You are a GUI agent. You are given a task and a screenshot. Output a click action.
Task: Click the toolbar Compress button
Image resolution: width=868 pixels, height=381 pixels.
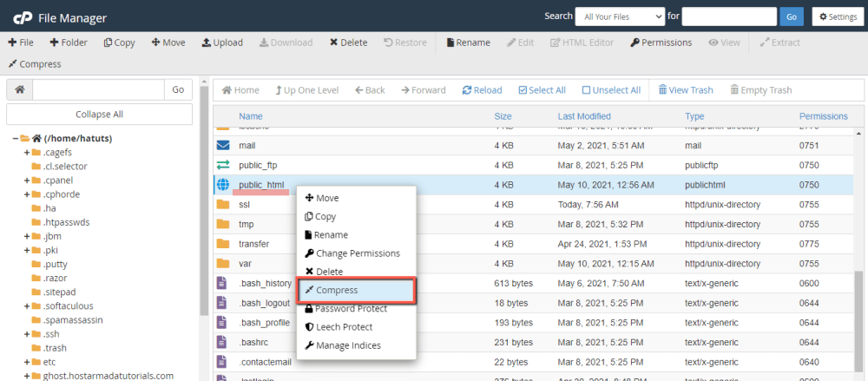click(35, 64)
